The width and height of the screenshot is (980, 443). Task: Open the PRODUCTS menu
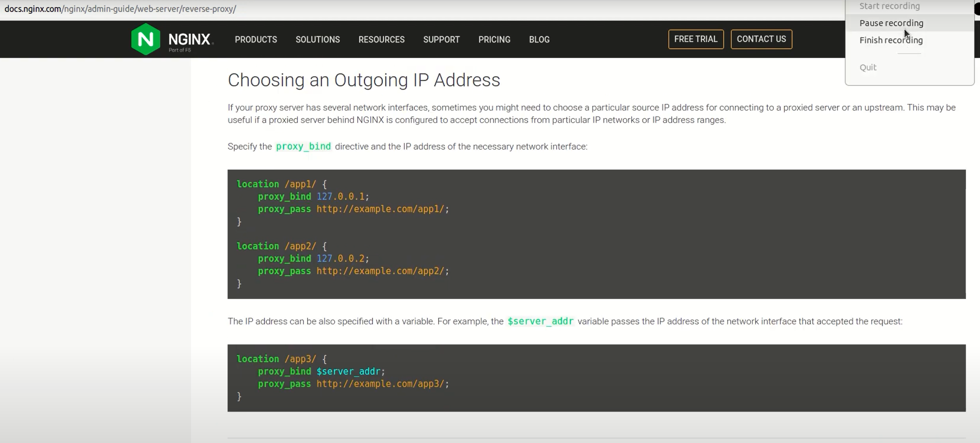pyautogui.click(x=256, y=39)
